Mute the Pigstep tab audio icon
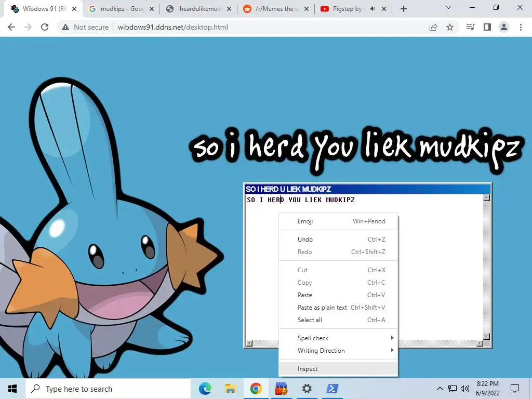 tap(373, 9)
